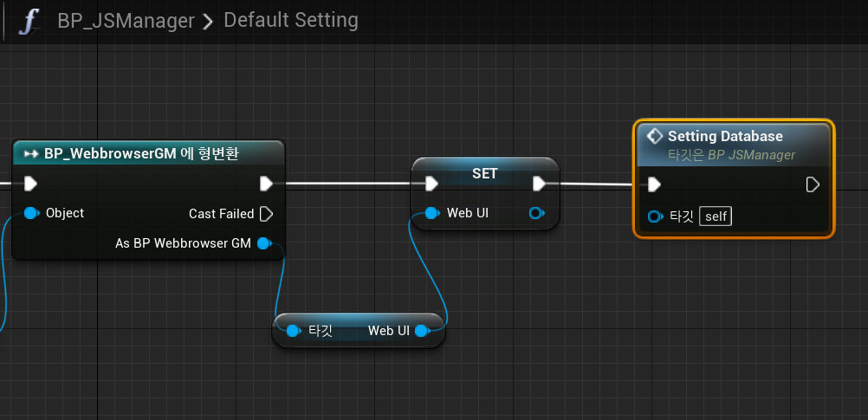
Task: Click the SET node output execution pin
Action: tap(539, 184)
